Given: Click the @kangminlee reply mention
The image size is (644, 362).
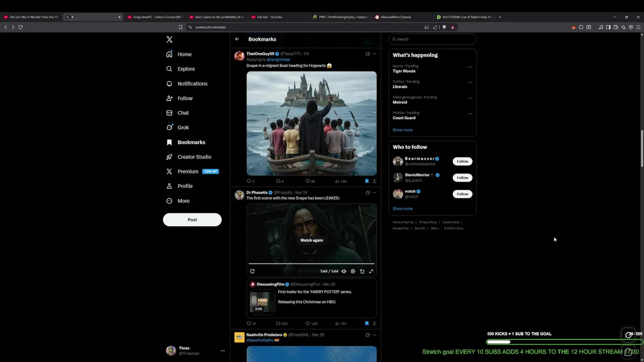Looking at the screenshot, I should 278,60.
